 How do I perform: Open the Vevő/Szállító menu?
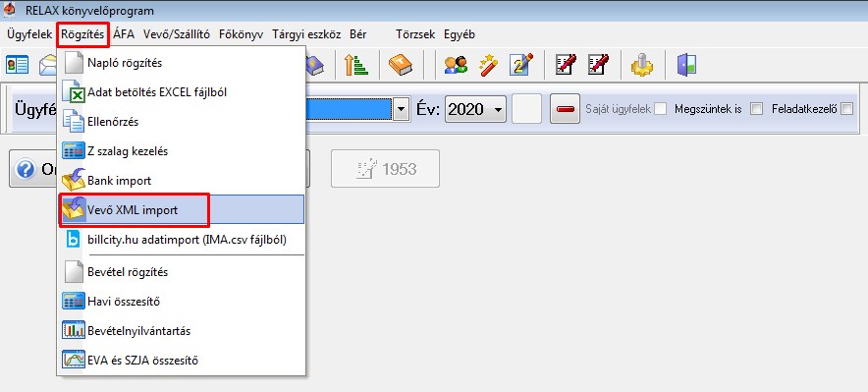(177, 34)
